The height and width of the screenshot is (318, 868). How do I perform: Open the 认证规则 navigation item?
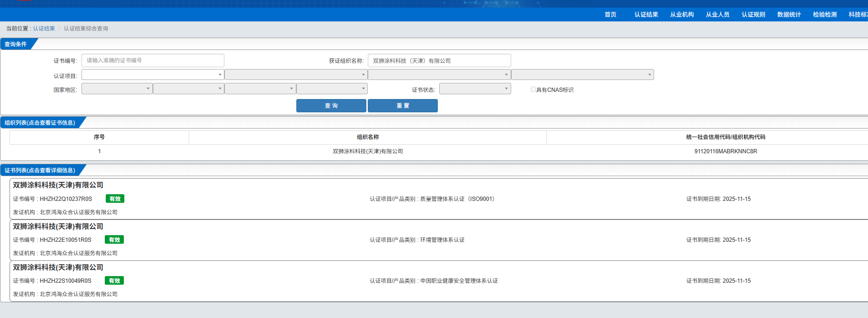tap(753, 15)
